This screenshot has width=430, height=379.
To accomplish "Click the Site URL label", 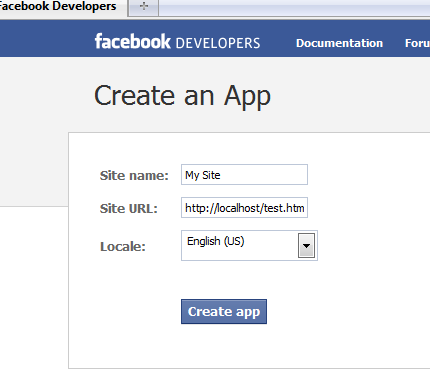I will click(x=129, y=209).
